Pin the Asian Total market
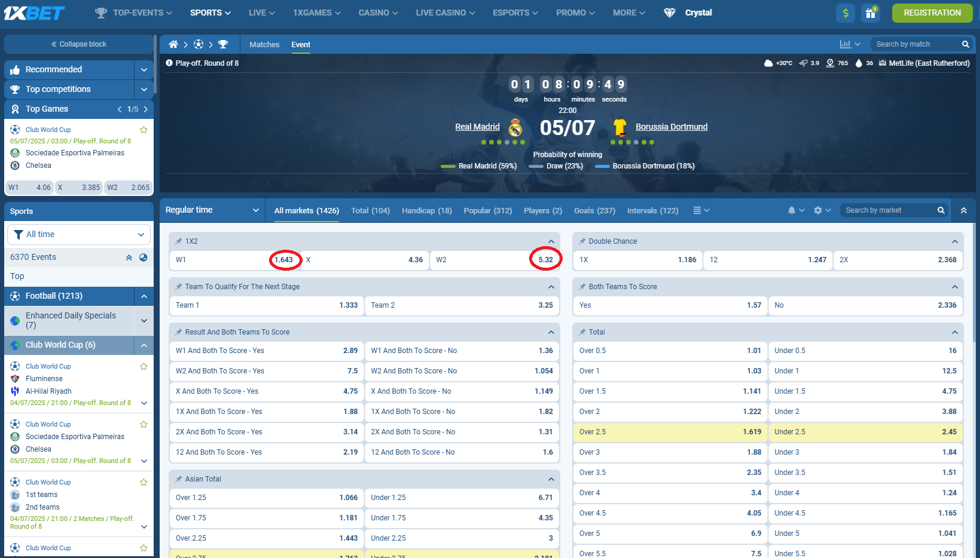This screenshot has width=980, height=558. (179, 479)
